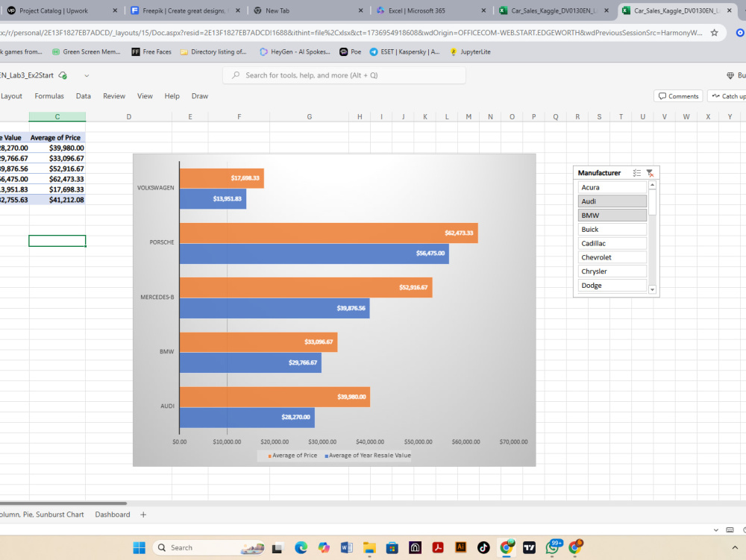Click the cloud saved status icon
Viewport: 746px width, 560px height.
point(63,75)
